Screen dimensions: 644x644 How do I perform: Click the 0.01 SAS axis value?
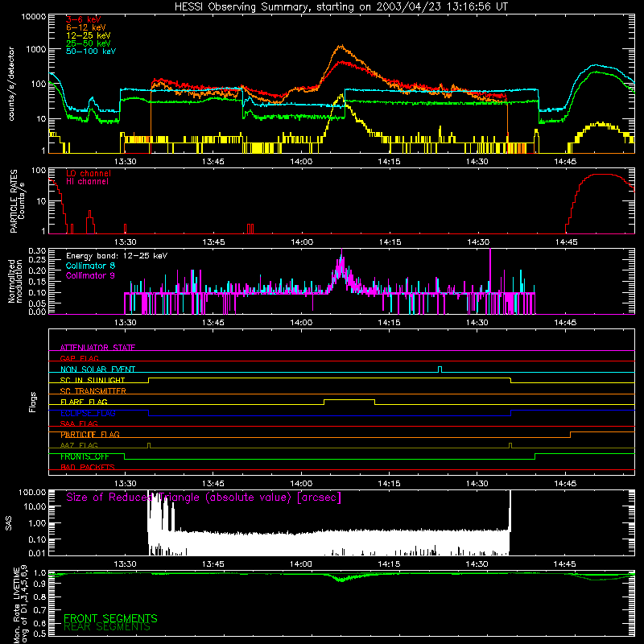[37, 553]
